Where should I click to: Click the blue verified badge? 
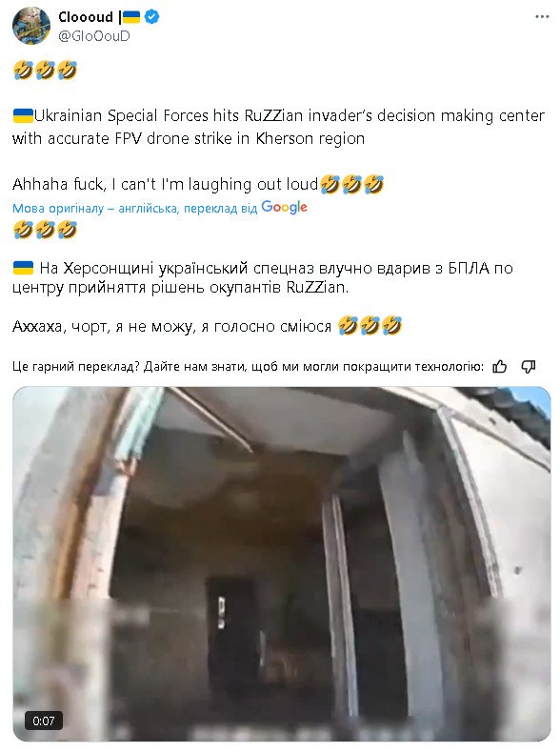pos(152,17)
